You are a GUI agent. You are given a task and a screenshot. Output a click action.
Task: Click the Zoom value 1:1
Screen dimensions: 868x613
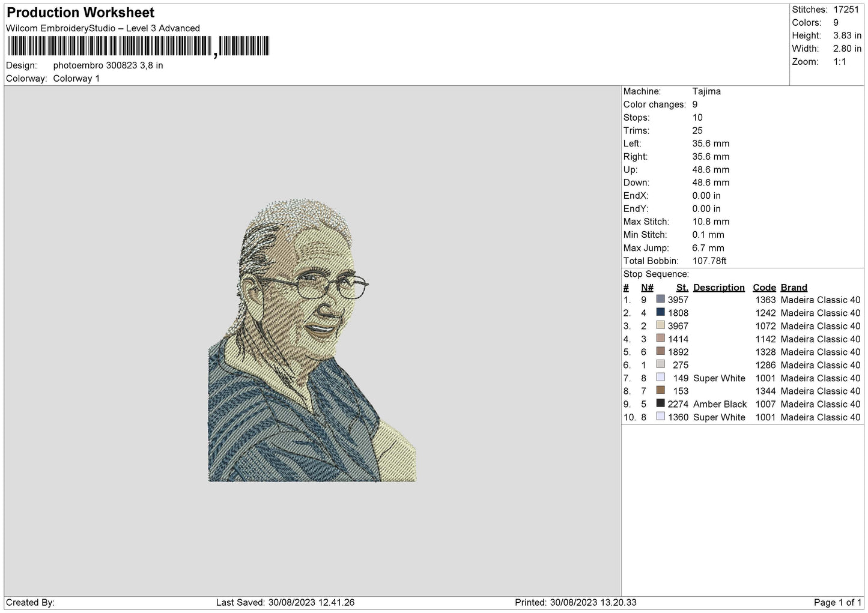coord(839,62)
